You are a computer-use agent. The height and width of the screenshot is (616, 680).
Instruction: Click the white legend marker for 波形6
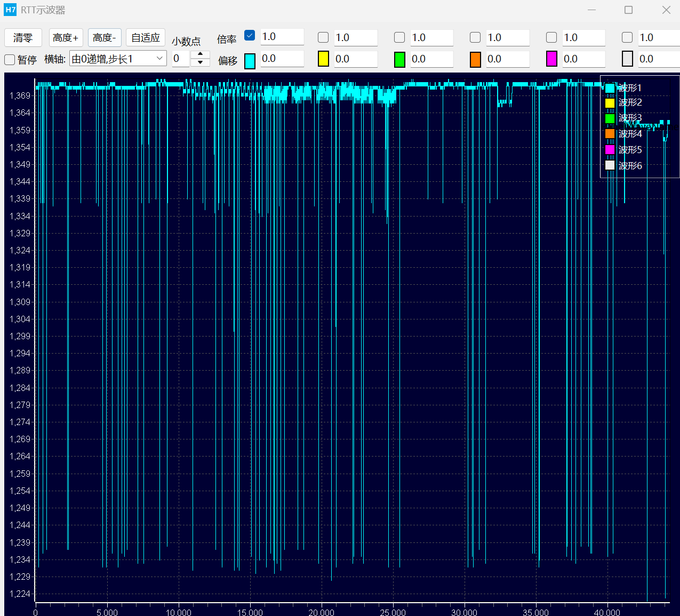[x=610, y=165]
